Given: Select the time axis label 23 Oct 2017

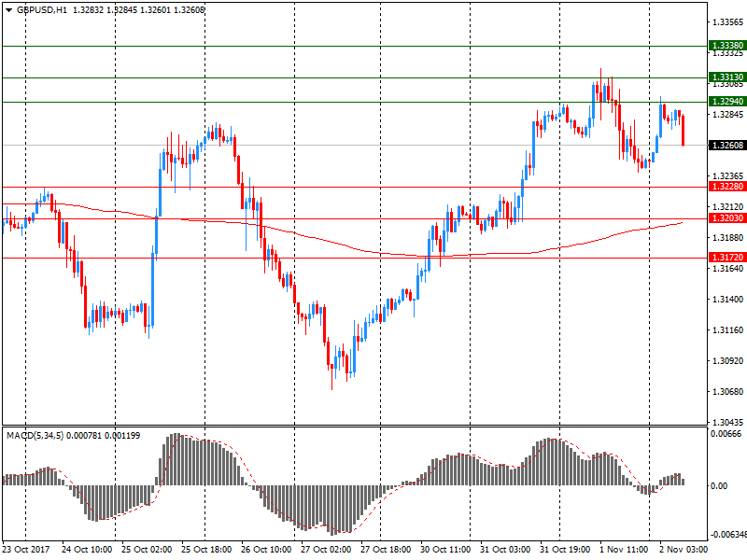Looking at the screenshot, I should 26,550.
